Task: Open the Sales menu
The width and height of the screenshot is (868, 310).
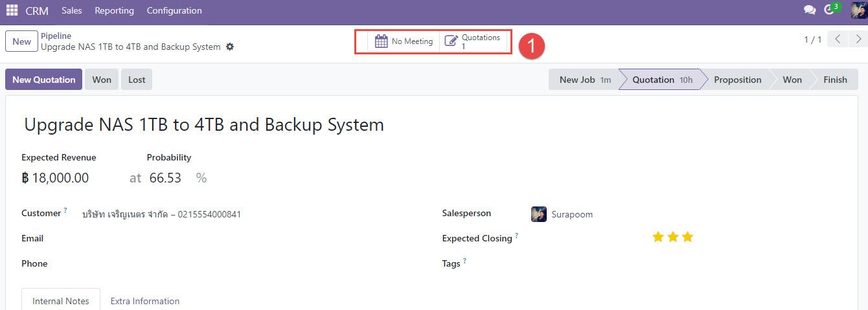Action: (72, 10)
